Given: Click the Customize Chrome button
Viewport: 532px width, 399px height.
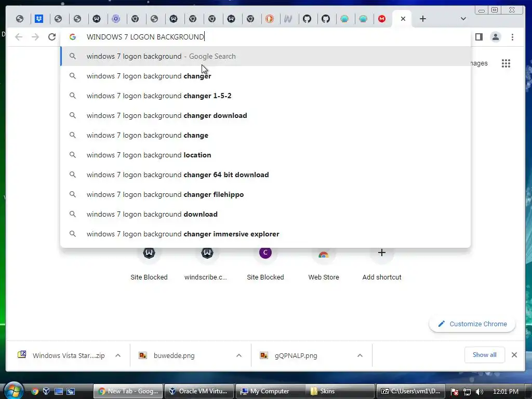Looking at the screenshot, I should point(472,324).
